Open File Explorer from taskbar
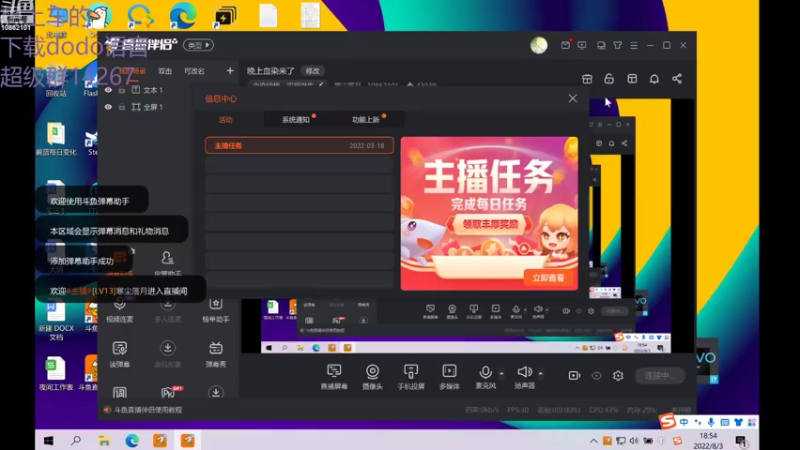Screen dimensions: 800x450 pyautogui.click(x=104, y=440)
